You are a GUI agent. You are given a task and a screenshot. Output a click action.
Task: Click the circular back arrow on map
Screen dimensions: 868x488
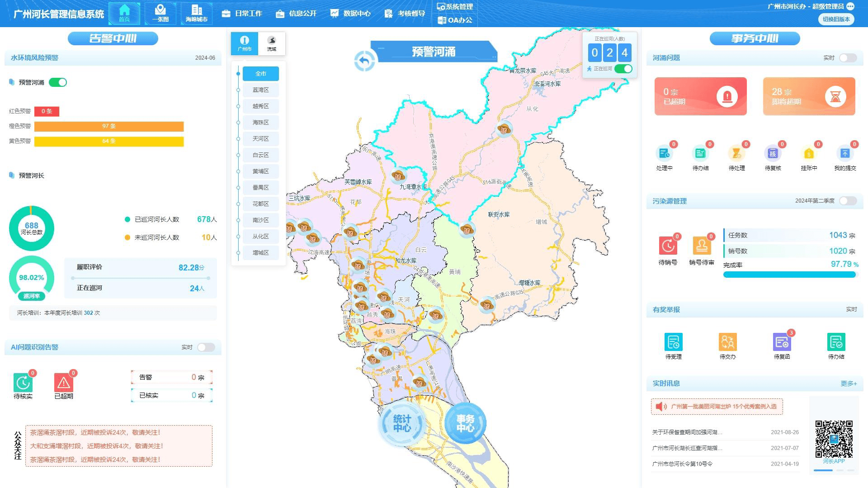365,61
